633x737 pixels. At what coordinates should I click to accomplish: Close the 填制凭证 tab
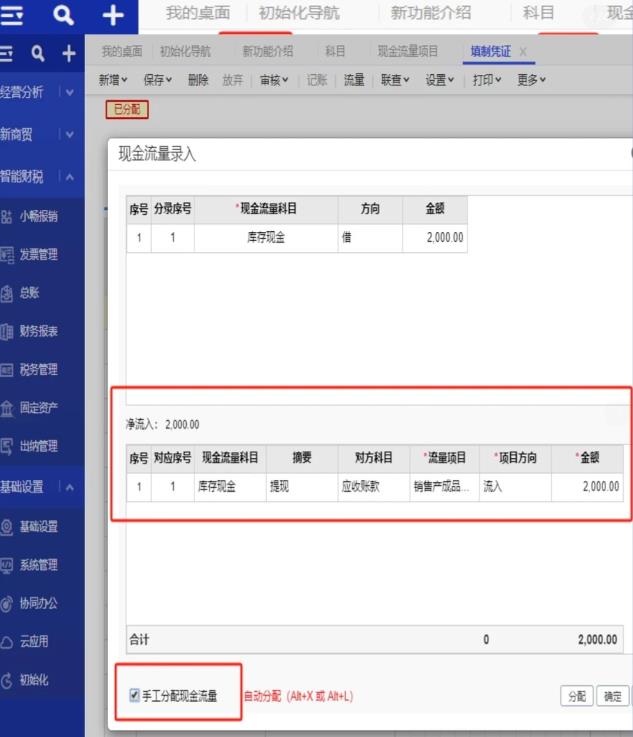coord(523,52)
